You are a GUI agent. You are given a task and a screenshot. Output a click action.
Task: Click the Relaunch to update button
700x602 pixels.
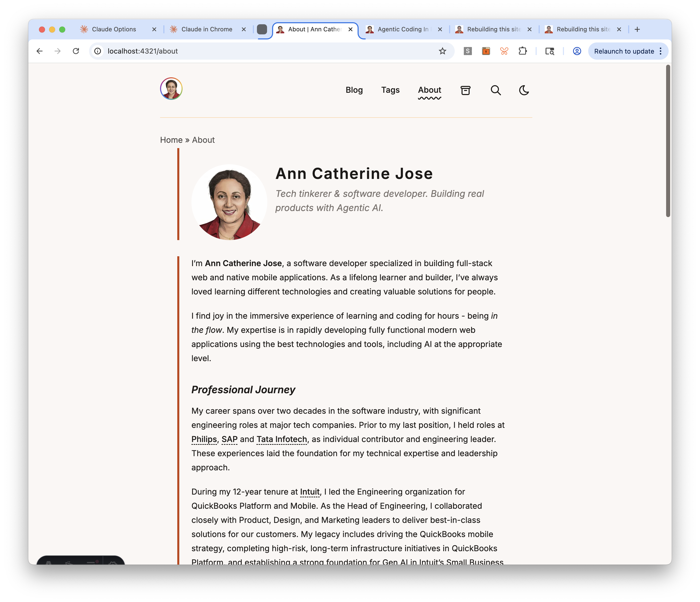624,51
